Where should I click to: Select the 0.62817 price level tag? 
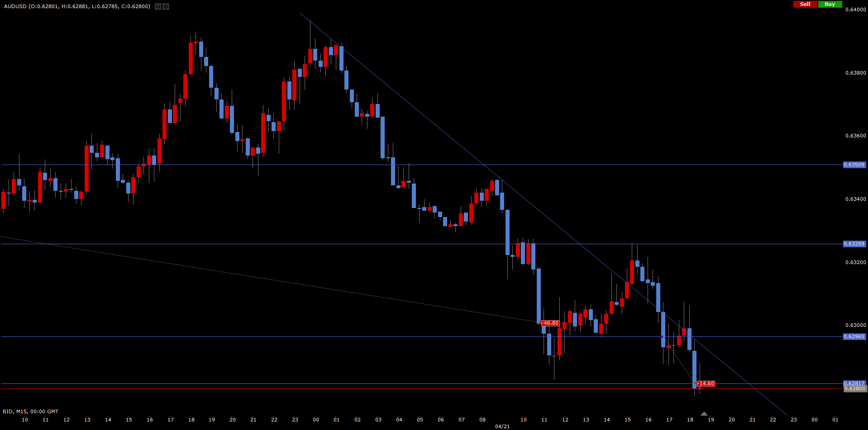(854, 383)
